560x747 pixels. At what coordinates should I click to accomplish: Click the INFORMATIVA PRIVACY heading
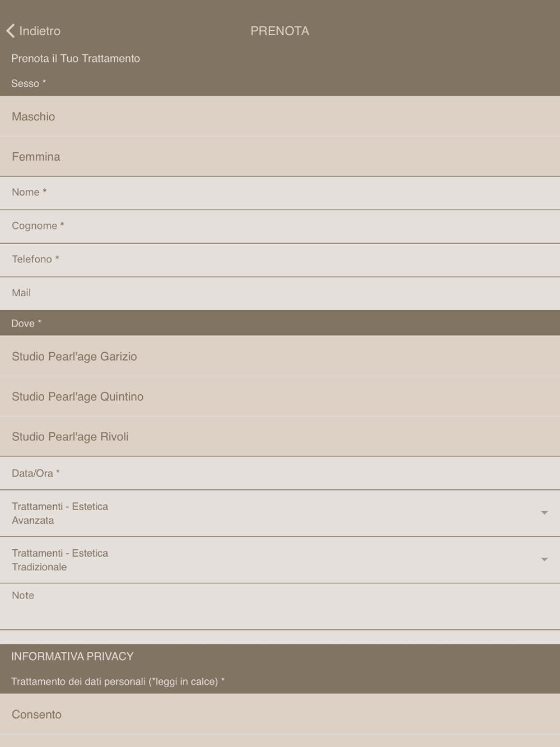pos(72,656)
